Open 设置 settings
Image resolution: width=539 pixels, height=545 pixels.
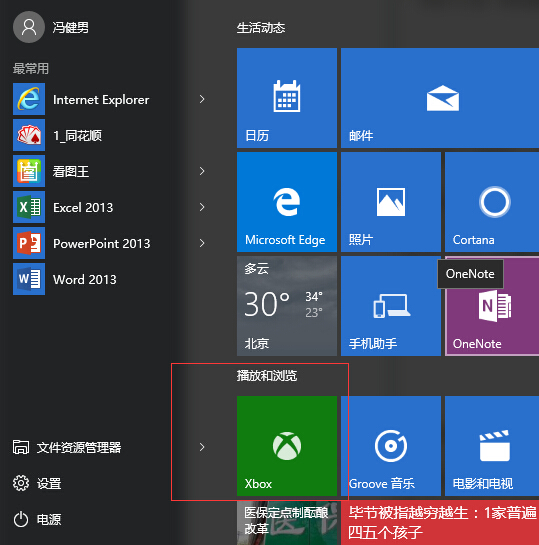[37, 483]
